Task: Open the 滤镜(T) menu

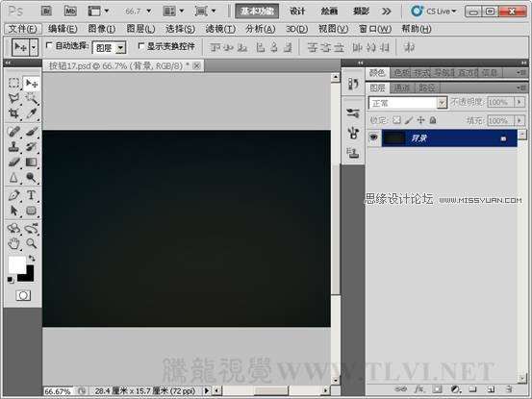Action: click(x=220, y=29)
